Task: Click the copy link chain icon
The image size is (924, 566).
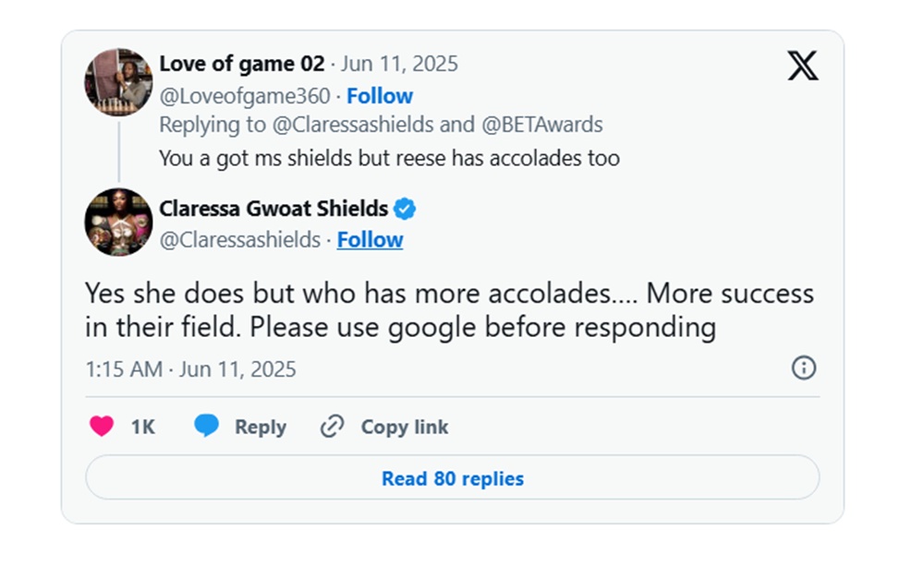Action: point(332,426)
